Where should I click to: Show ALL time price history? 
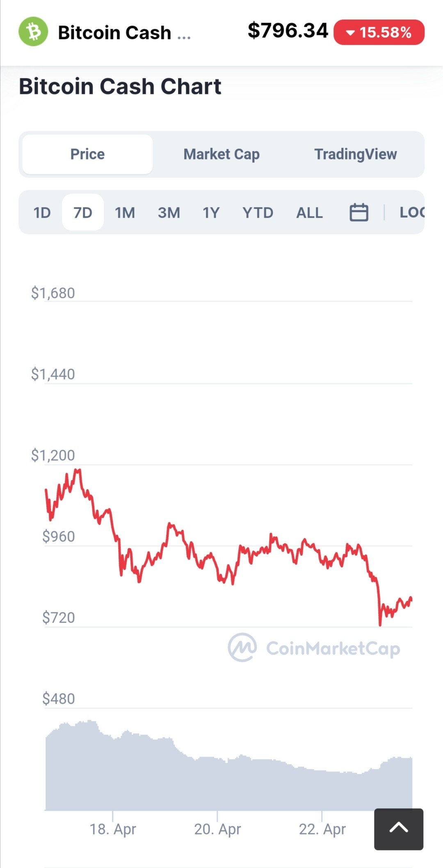[309, 212]
